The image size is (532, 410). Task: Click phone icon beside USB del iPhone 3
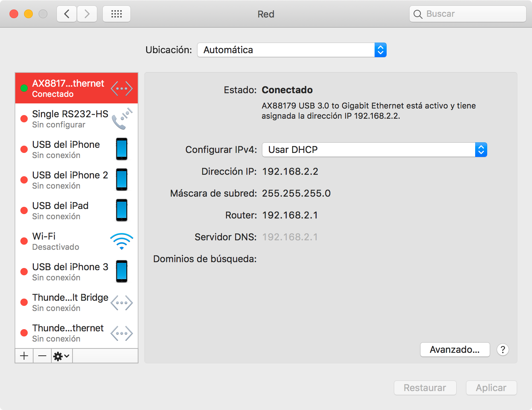122,271
